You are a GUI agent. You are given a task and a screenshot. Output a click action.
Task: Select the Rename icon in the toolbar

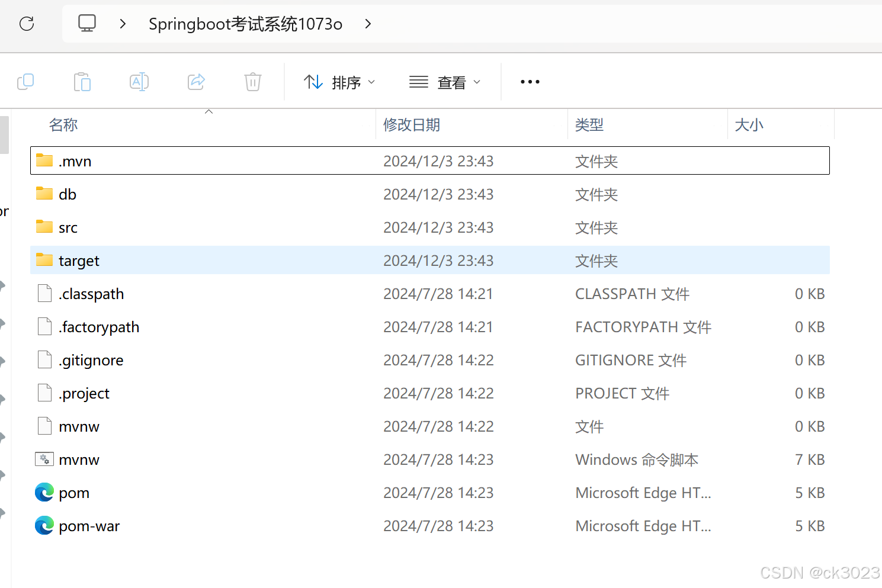pyautogui.click(x=139, y=82)
